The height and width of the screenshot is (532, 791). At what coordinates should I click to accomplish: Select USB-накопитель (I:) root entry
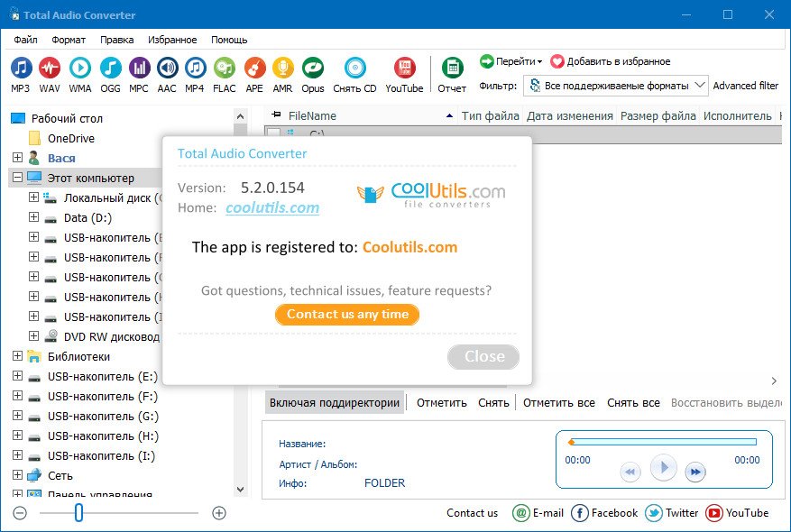click(x=101, y=456)
